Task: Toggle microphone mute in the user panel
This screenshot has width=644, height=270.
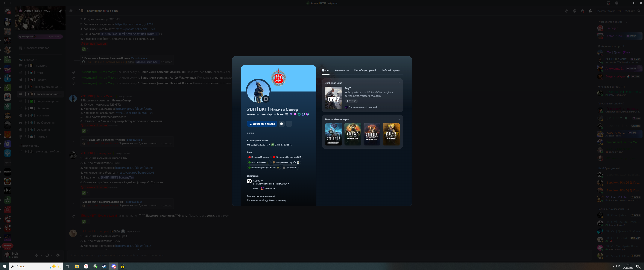Action: 36,255
